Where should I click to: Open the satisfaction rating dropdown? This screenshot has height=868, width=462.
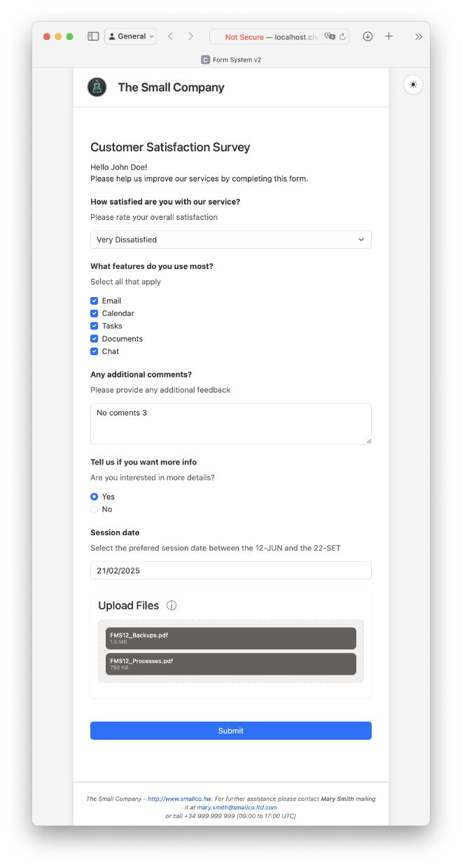[231, 240]
